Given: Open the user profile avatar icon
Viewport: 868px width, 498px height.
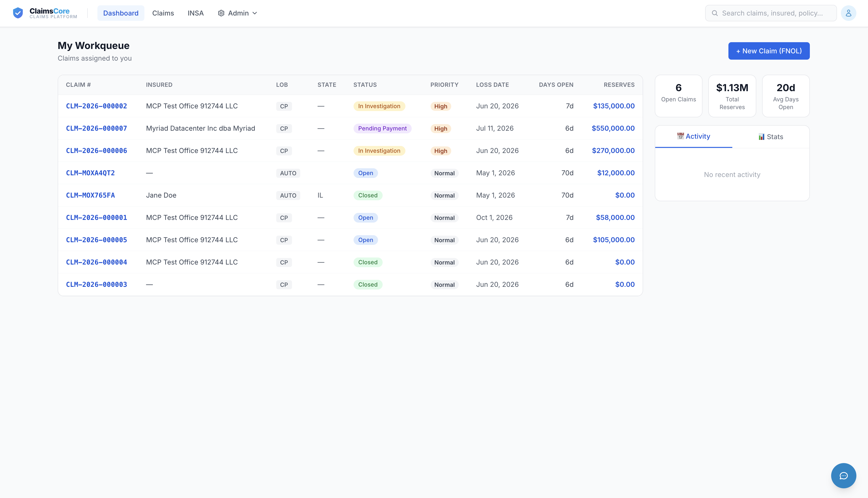Looking at the screenshot, I should 848,13.
